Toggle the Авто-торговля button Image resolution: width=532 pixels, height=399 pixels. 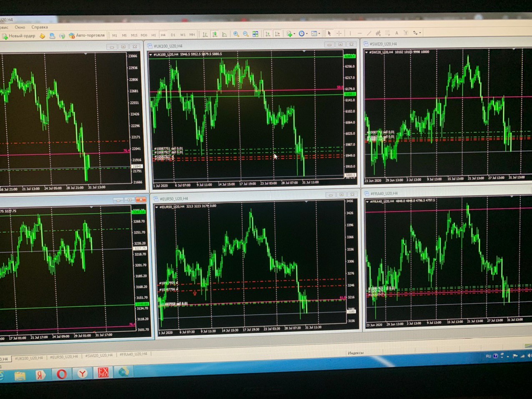tap(87, 35)
